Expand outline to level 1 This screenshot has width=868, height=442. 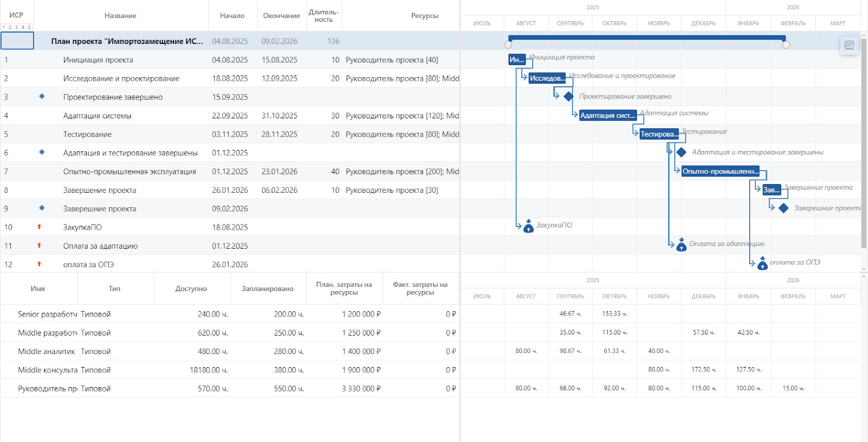point(4,27)
